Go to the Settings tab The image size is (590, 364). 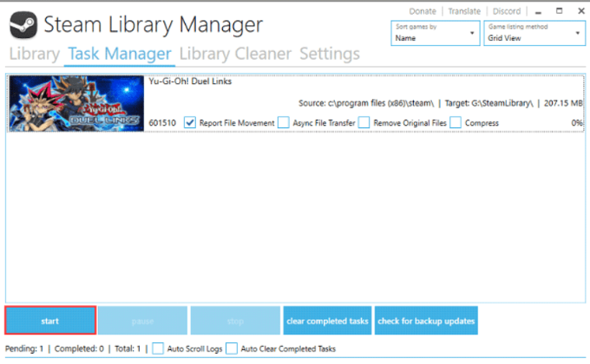click(330, 54)
